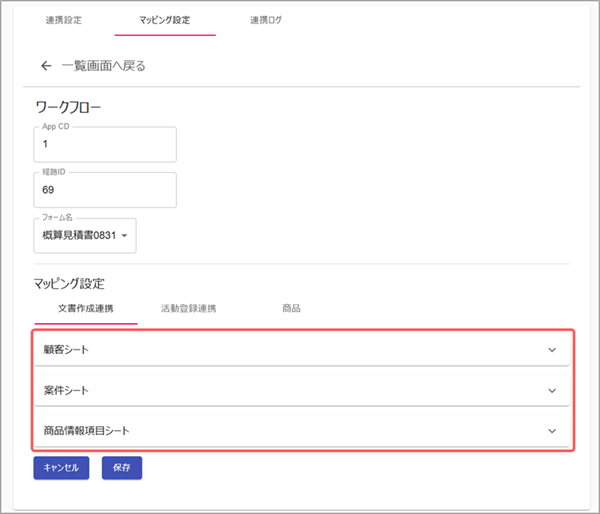Click the フォーム名 dropdown arrow icon
600x514 pixels.
pyautogui.click(x=125, y=237)
